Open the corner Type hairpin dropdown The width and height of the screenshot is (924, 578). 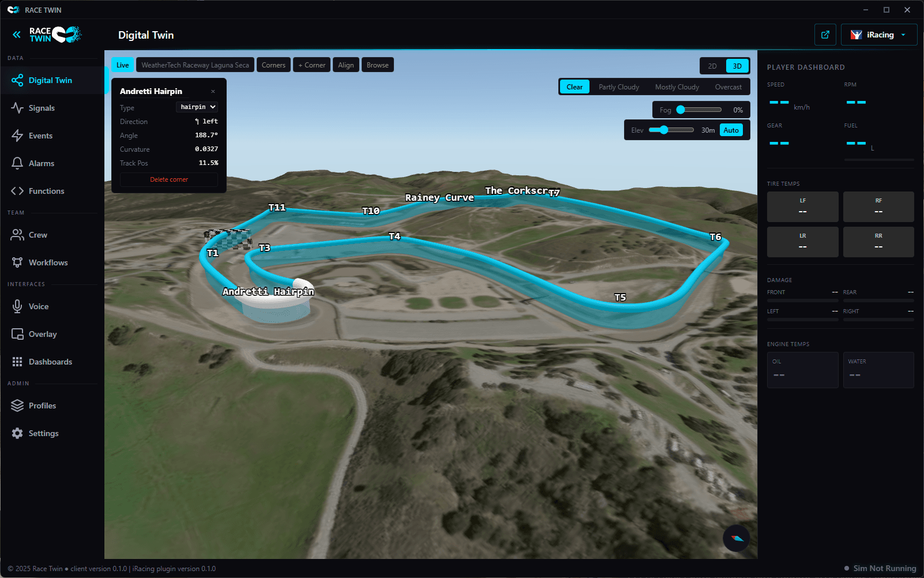pos(197,107)
